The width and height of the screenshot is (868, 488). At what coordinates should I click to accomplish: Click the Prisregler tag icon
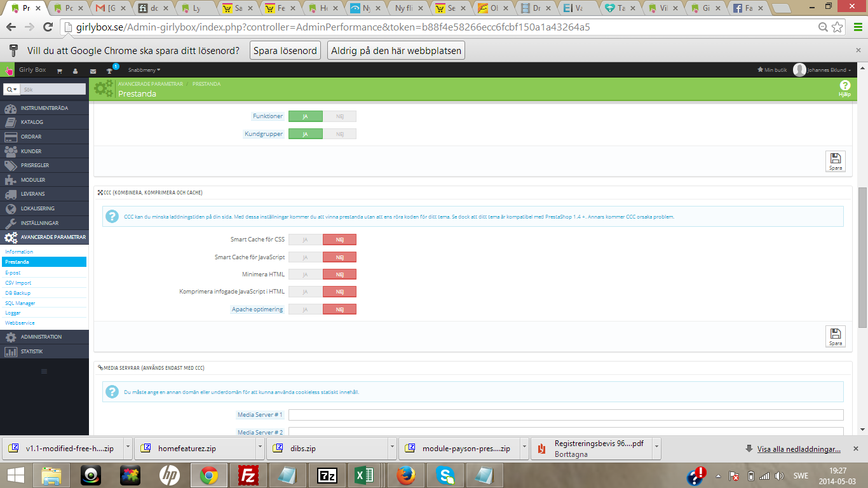(11, 165)
